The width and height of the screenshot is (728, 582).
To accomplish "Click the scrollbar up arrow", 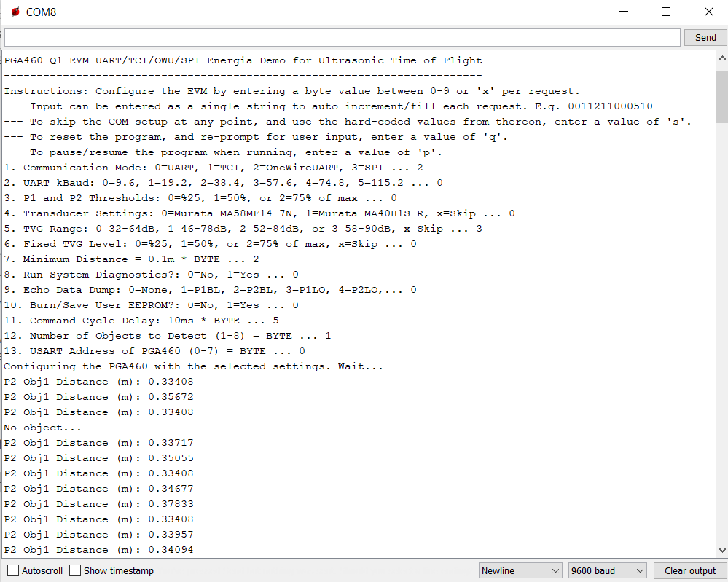I will 722,58.
